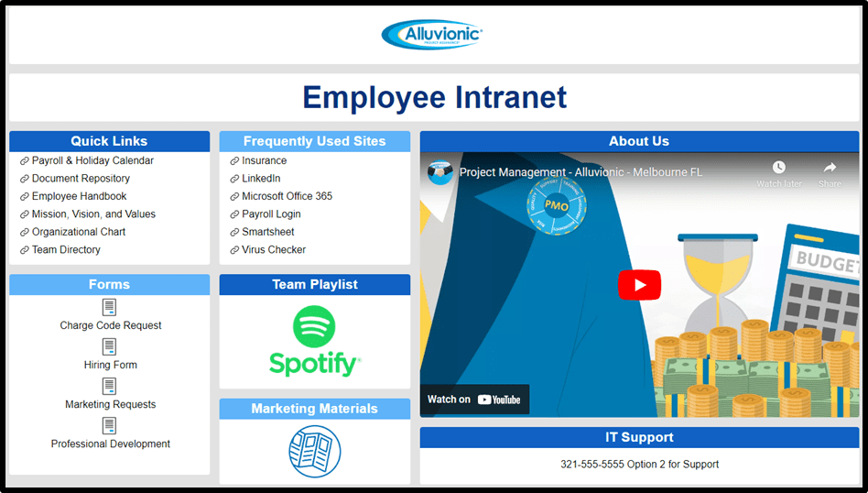
Task: Click the link icon beside Mission, Vision, and Values
Action: pos(25,214)
